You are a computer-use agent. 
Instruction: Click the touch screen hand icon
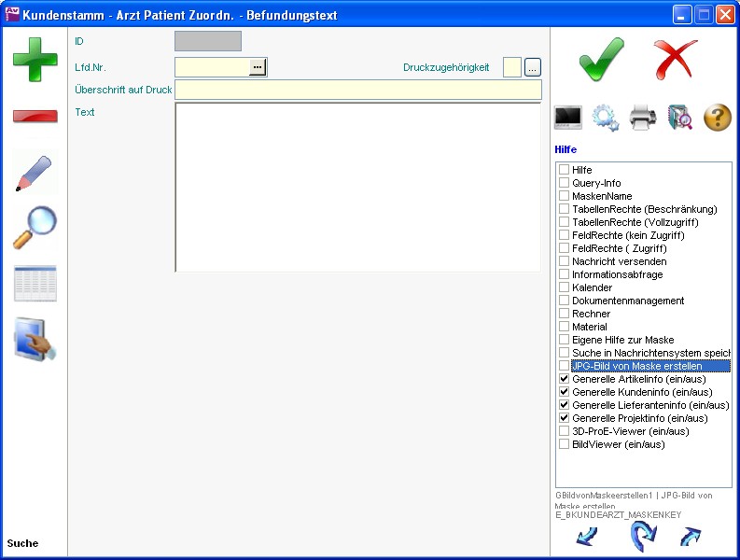point(35,340)
